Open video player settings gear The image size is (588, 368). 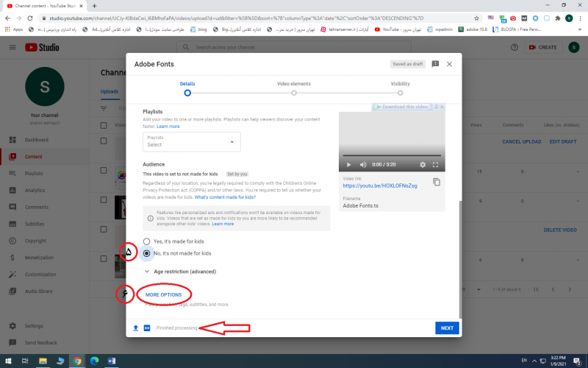tap(423, 165)
